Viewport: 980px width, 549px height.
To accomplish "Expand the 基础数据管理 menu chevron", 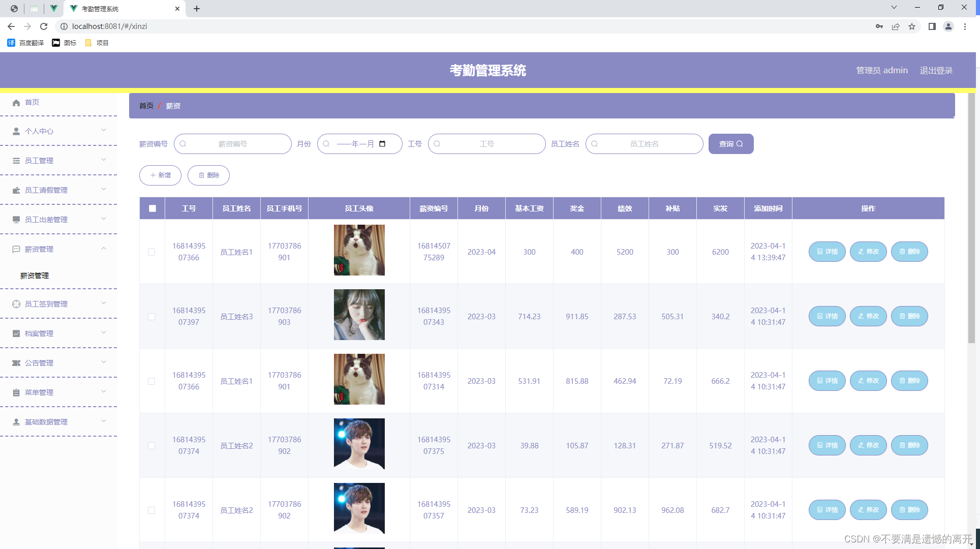I will [x=104, y=421].
